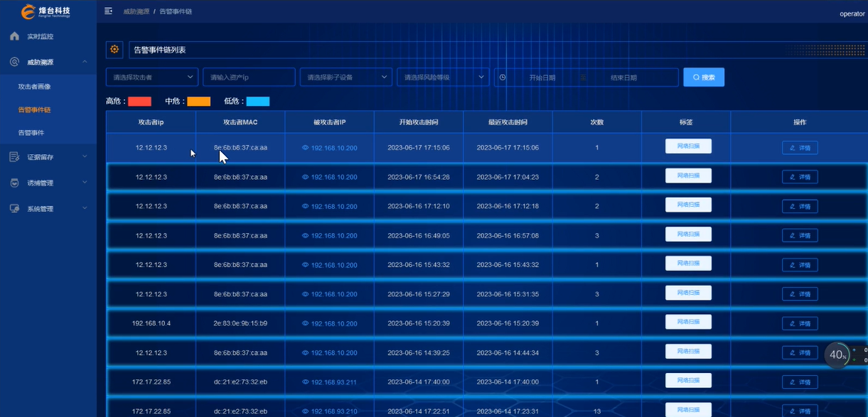This screenshot has height=417, width=868.
Task: Click the trap icon beside 诱捕管理
Action: tap(14, 183)
